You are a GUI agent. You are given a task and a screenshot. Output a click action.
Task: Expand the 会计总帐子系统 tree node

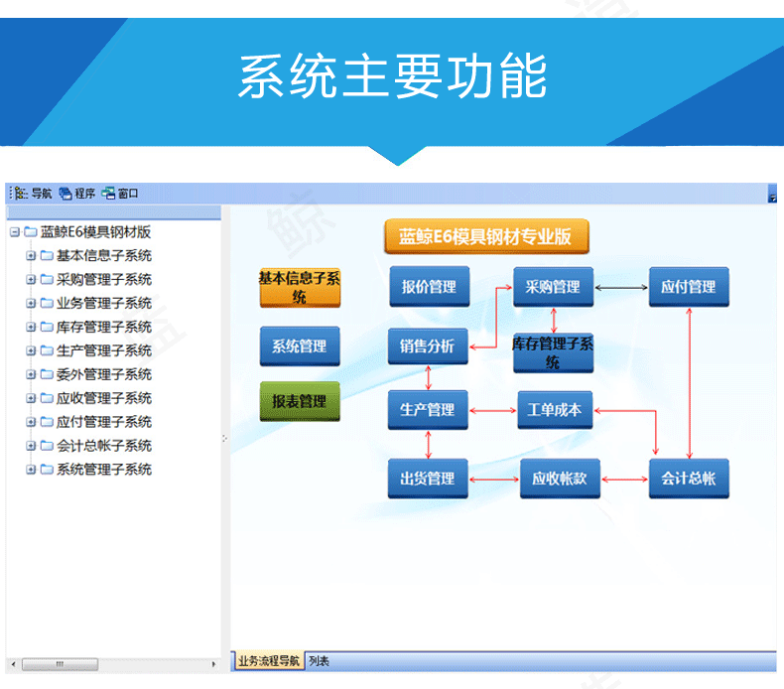pyautogui.click(x=31, y=447)
